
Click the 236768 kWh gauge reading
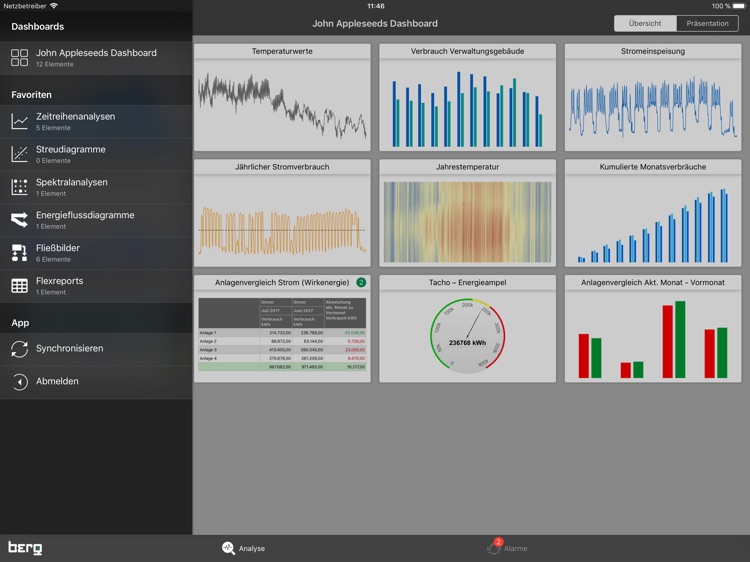click(x=467, y=342)
